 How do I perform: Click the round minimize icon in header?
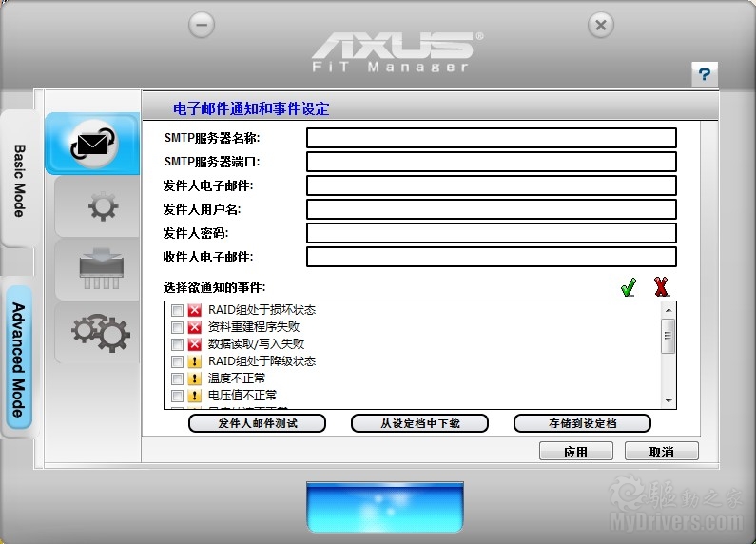tap(202, 26)
